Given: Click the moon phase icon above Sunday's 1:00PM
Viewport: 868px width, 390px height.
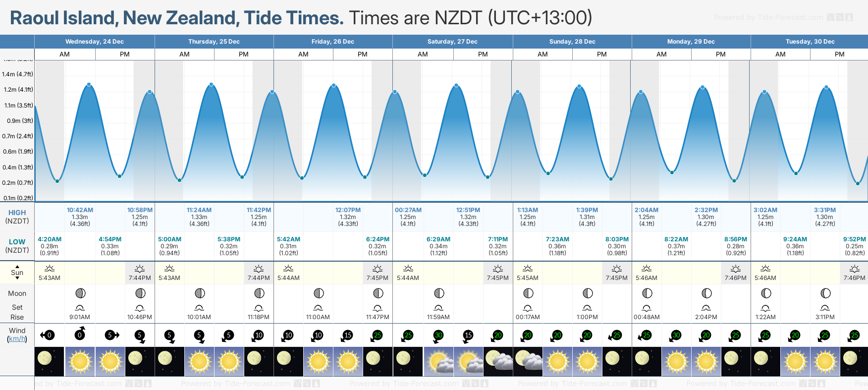Looking at the screenshot, I should click(x=587, y=293).
